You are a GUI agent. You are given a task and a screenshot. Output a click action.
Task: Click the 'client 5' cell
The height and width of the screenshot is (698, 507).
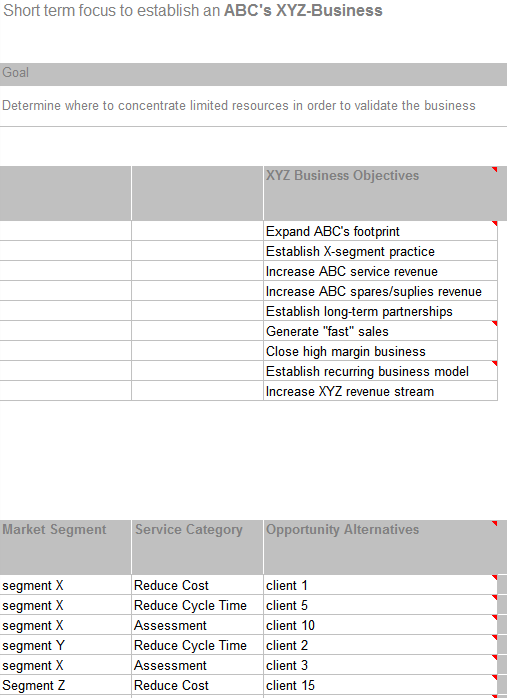381,605
